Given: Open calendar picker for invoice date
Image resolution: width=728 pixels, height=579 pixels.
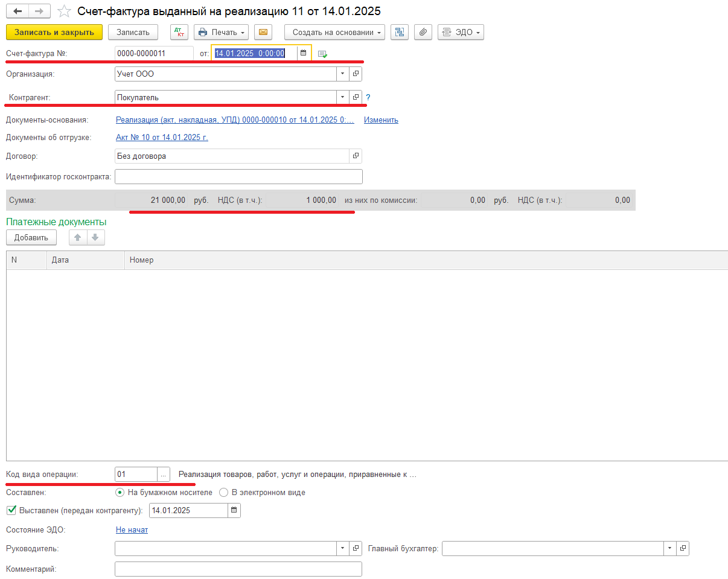Looking at the screenshot, I should click(x=304, y=53).
